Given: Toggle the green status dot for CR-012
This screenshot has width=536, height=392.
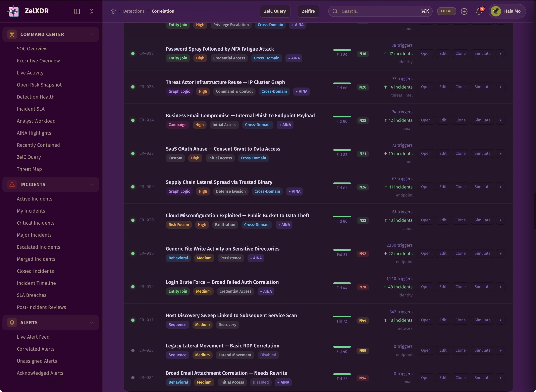Looking at the screenshot, I should tap(133, 54).
